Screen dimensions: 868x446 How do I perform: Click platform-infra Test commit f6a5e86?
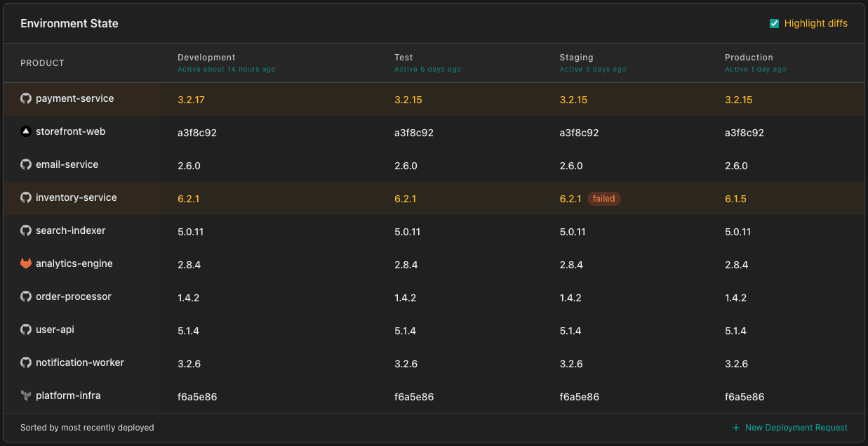click(414, 397)
